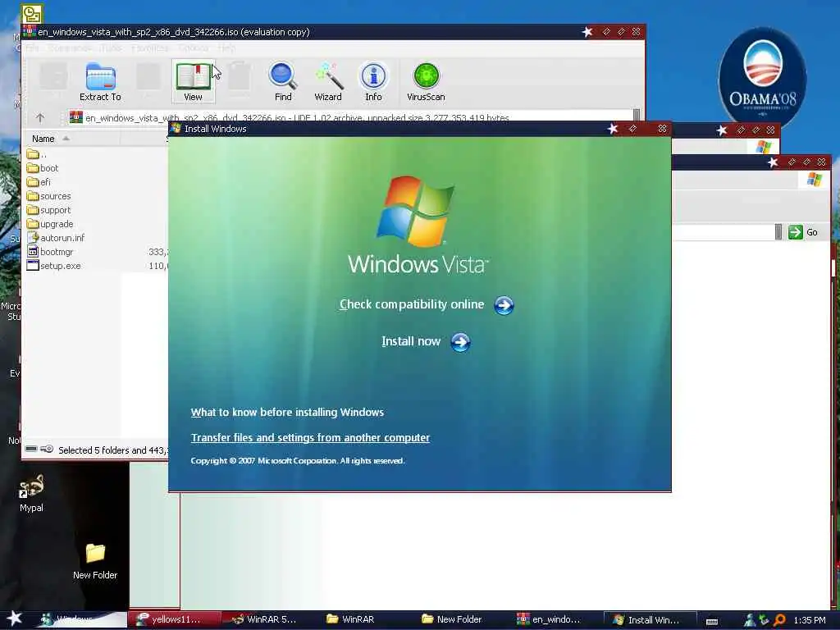This screenshot has height=630, width=840.
Task: Click the Obama'08 desktop gadget
Action: (762, 78)
